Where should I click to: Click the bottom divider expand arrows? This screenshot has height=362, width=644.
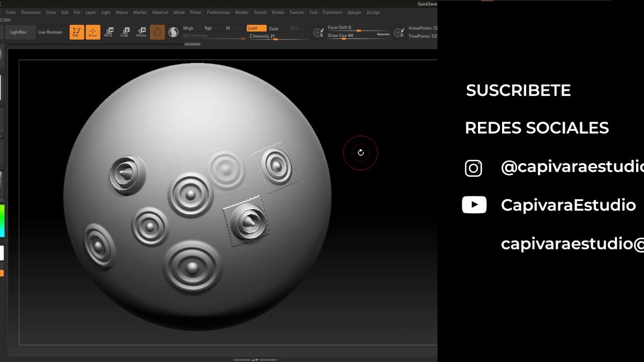(x=255, y=360)
